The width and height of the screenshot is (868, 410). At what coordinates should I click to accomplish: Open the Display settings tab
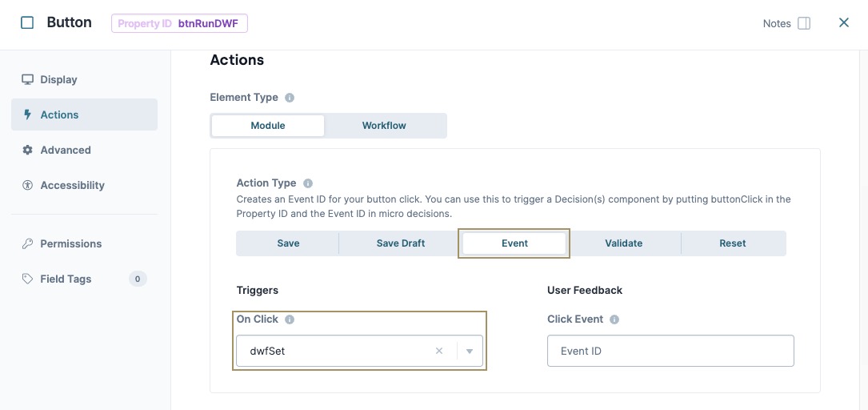tap(84, 80)
